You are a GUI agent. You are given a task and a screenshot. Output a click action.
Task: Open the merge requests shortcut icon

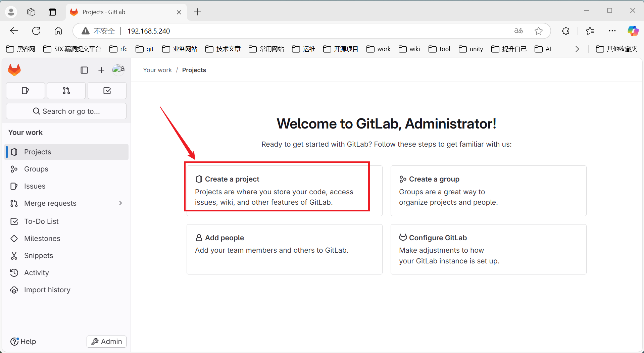coord(66,91)
